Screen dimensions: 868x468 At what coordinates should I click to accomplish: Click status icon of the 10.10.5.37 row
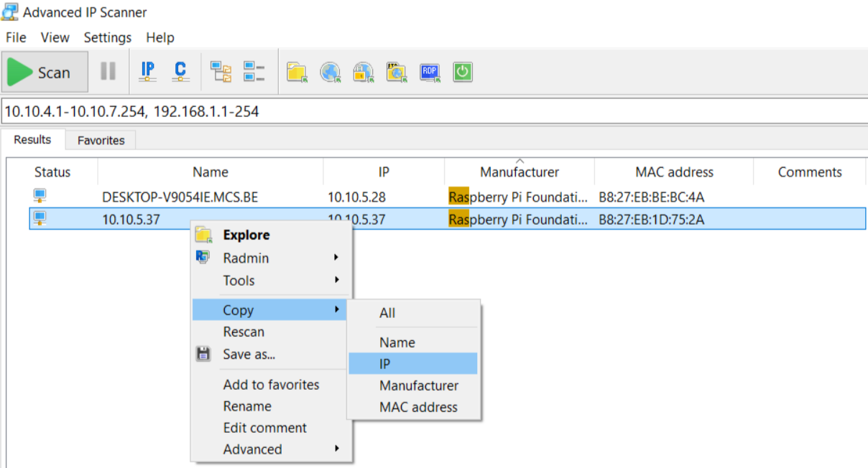[40, 219]
